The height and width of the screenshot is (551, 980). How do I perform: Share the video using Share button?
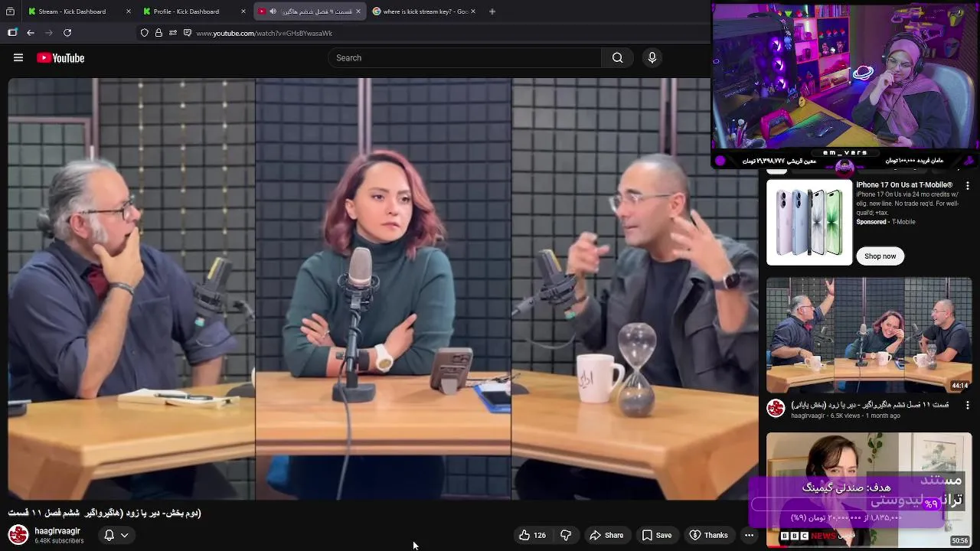[x=606, y=535]
